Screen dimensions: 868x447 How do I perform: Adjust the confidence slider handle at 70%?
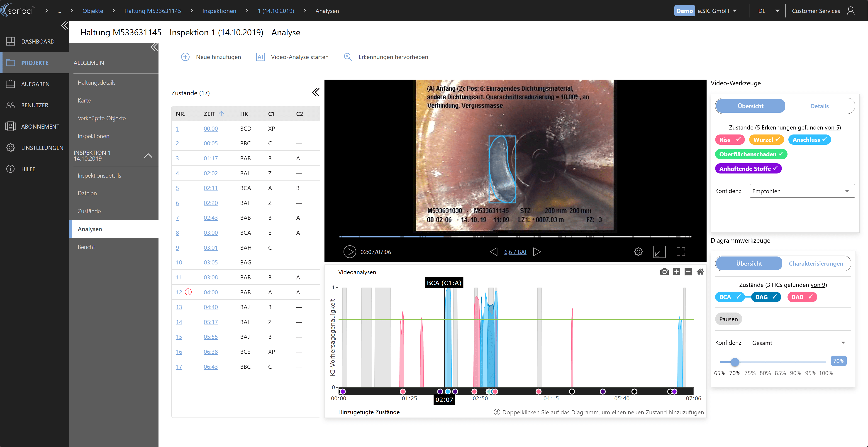pos(735,362)
